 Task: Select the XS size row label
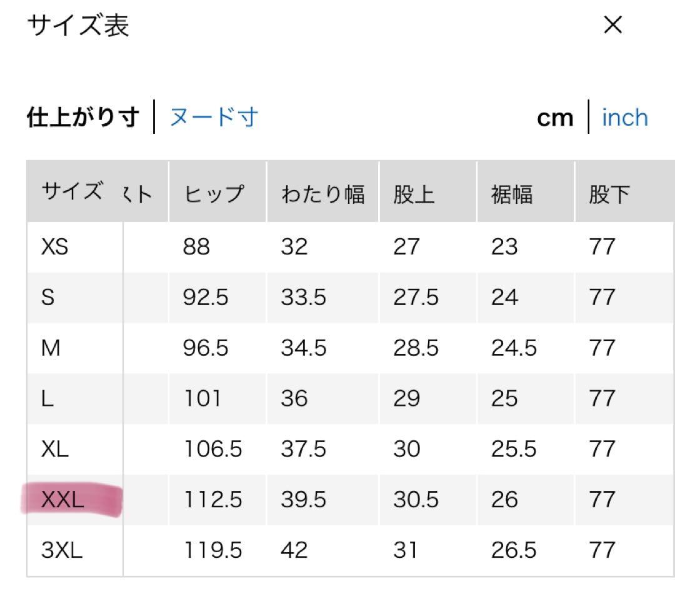coord(55,247)
